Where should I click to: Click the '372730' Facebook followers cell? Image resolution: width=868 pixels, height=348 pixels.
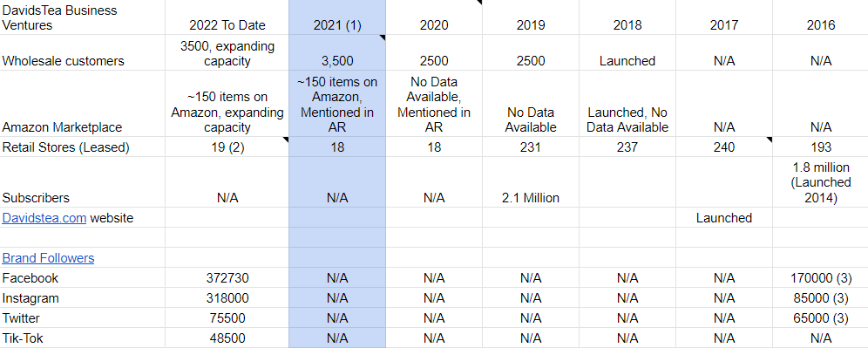(227, 277)
